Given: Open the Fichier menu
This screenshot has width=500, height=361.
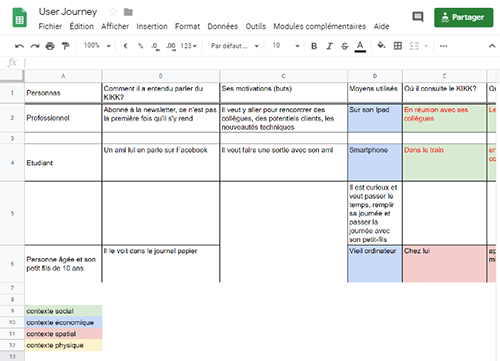Looking at the screenshot, I should (x=50, y=26).
